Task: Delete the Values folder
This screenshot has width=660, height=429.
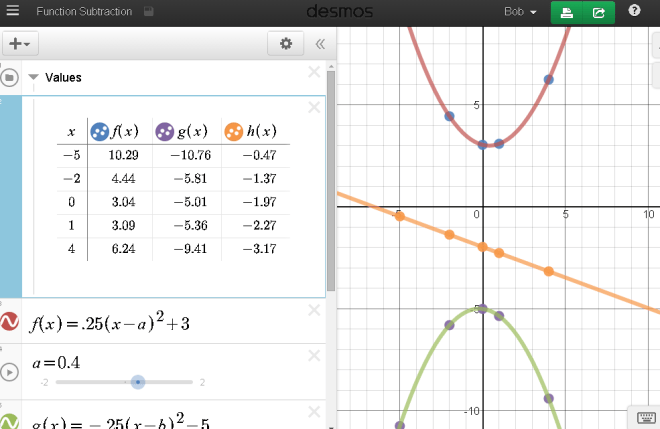Action: pyautogui.click(x=314, y=72)
